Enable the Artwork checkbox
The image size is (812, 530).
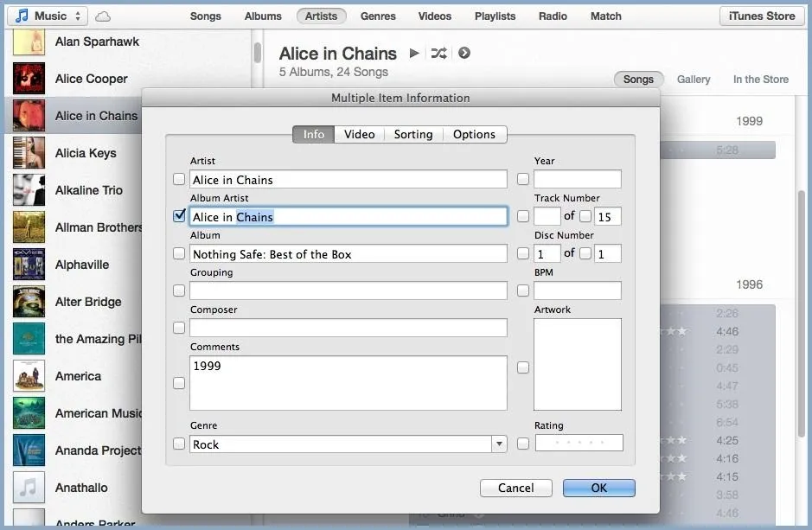pyautogui.click(x=523, y=367)
